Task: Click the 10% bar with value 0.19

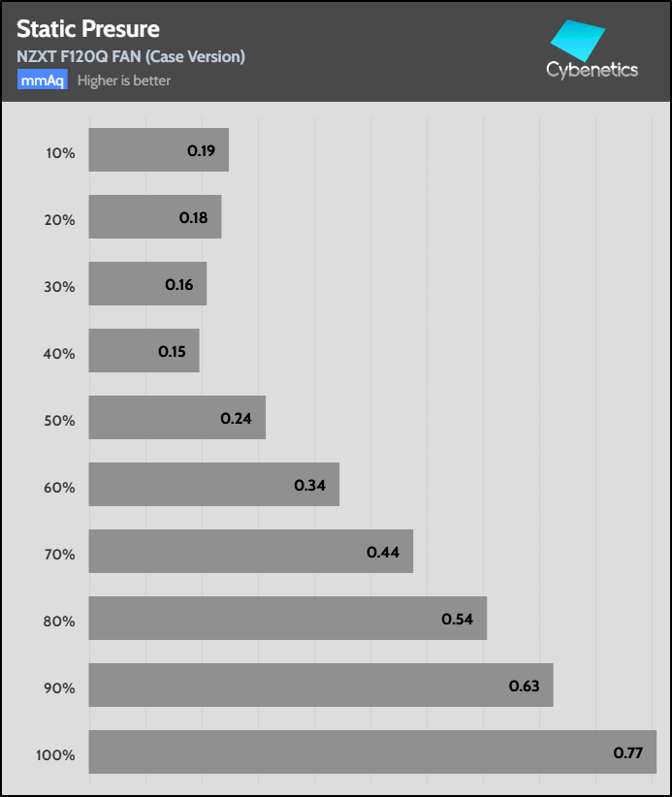Action: (158, 149)
